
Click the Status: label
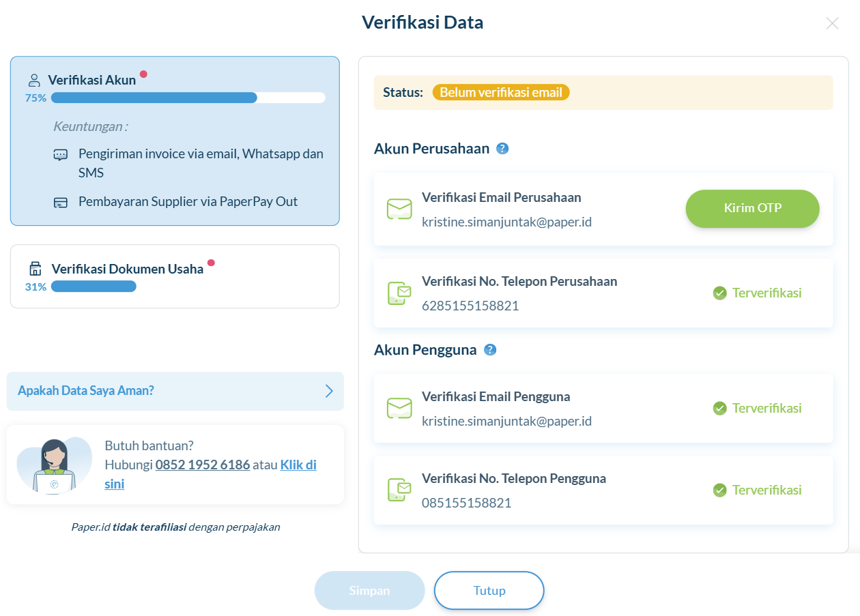403,92
